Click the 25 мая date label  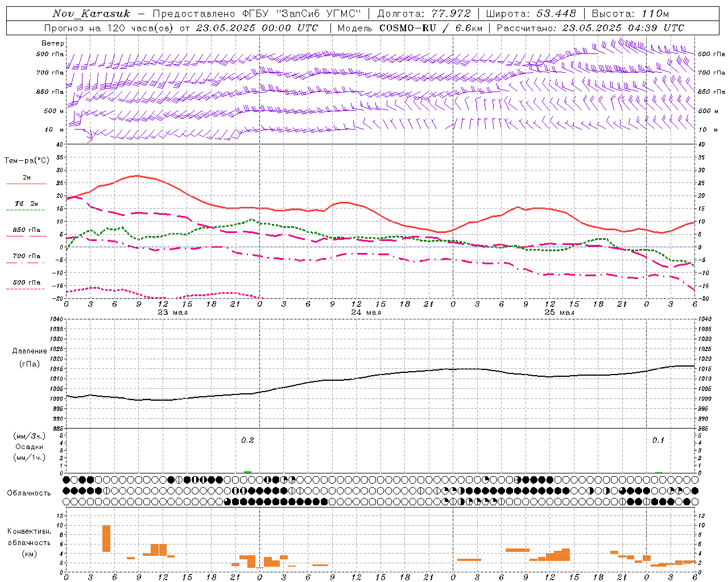(x=560, y=313)
